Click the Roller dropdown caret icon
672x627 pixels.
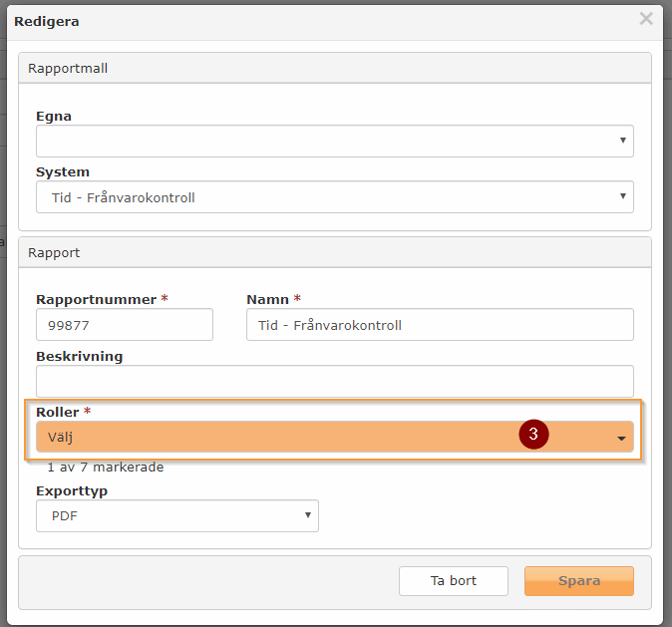pos(621,438)
